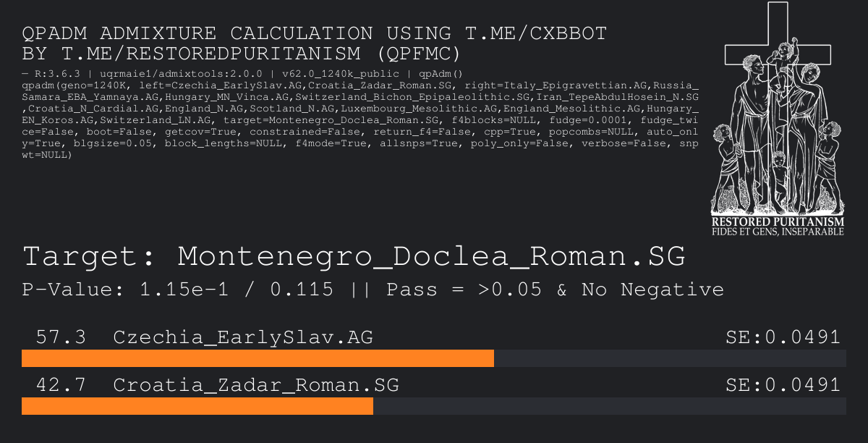Click the unfilled dark part of the Croatia bar
The height and width of the screenshot is (443, 868).
pyautogui.click(x=609, y=406)
